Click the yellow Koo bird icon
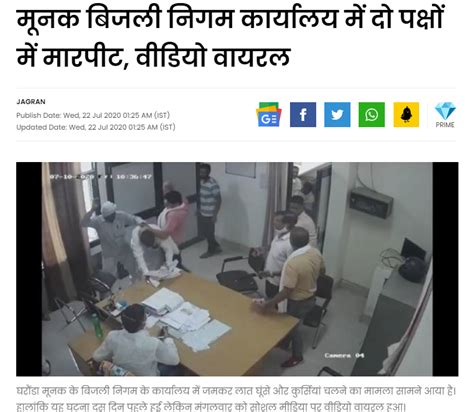This screenshot has height=412, width=474. (406, 115)
